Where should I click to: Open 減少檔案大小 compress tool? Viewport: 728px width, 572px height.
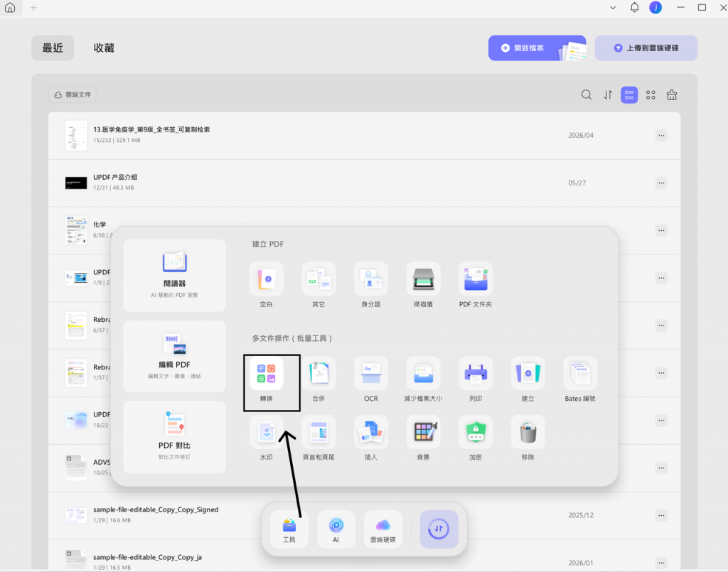[x=424, y=374]
